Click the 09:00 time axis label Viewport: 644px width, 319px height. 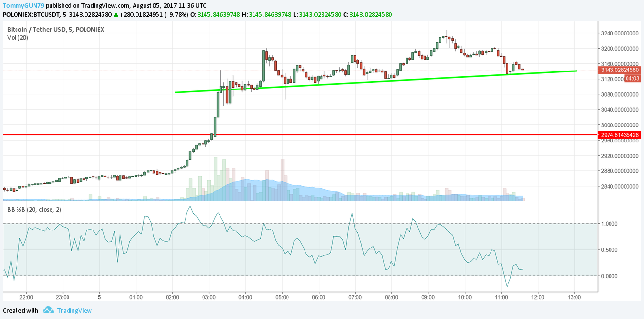tap(428, 297)
